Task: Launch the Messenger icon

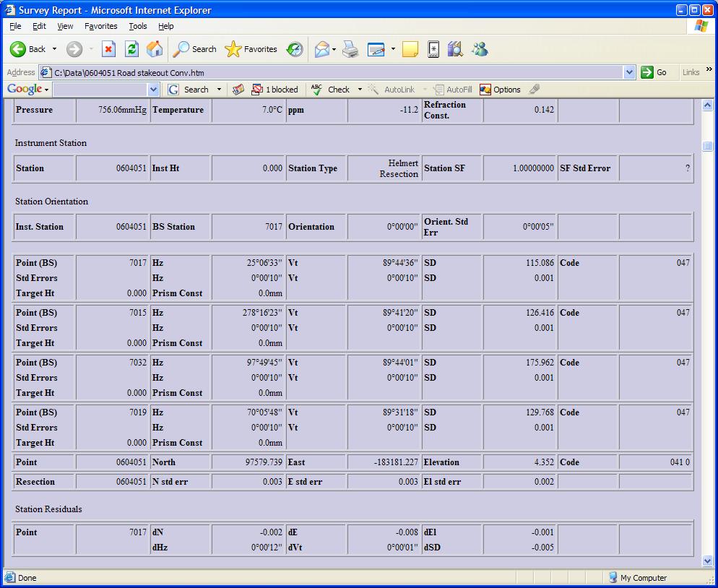Action: (x=480, y=49)
